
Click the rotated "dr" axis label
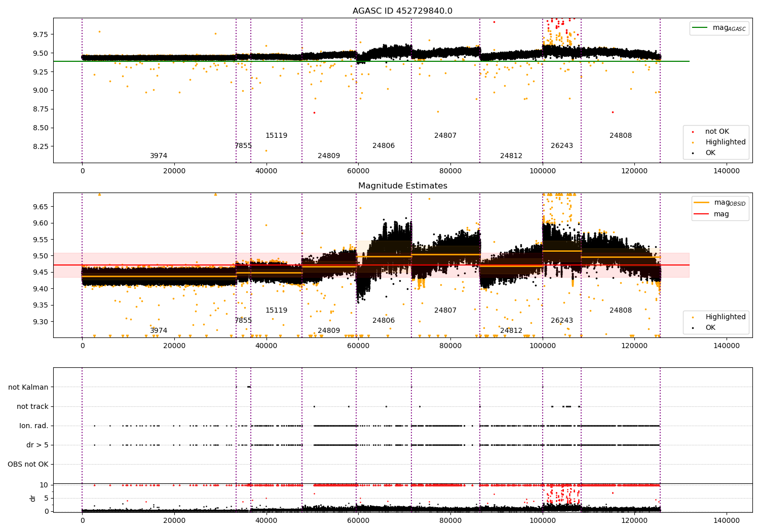[33, 498]
